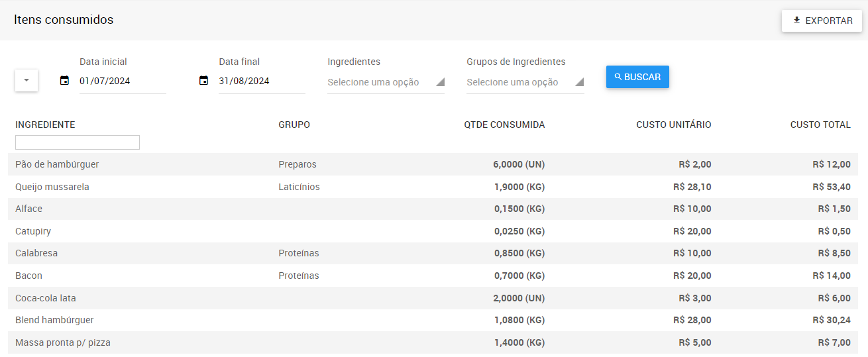The height and width of the screenshot is (357, 868).
Task: Open the Ingredientes dropdown
Action: 386,82
